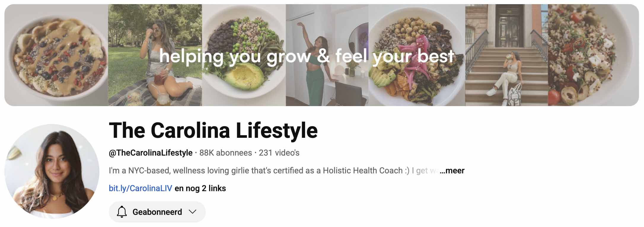Click the Geabonneerd subscription label
644x227 pixels.
tap(157, 212)
